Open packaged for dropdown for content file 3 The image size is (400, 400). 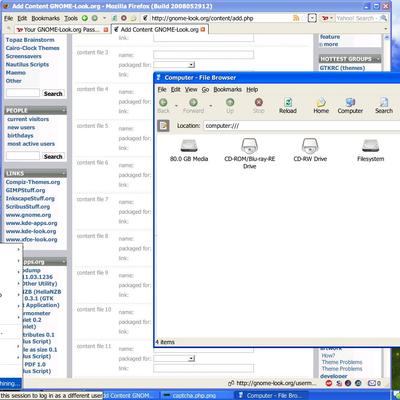(x=191, y=65)
